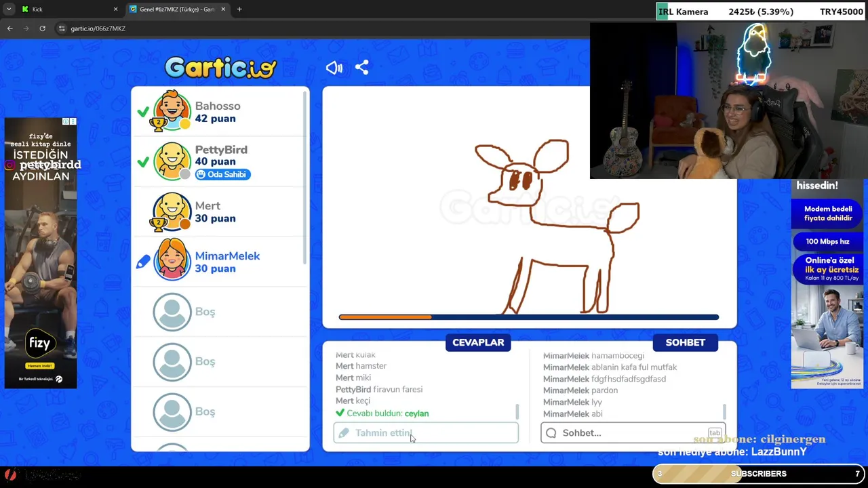Focus the Sohbet chat input
Viewport: 868px width, 488px height.
(x=633, y=432)
